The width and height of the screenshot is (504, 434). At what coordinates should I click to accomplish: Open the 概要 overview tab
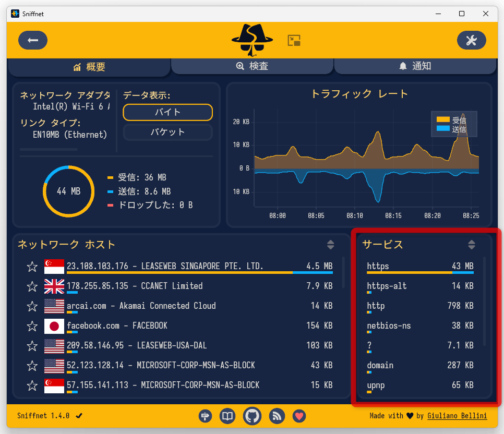(x=89, y=67)
